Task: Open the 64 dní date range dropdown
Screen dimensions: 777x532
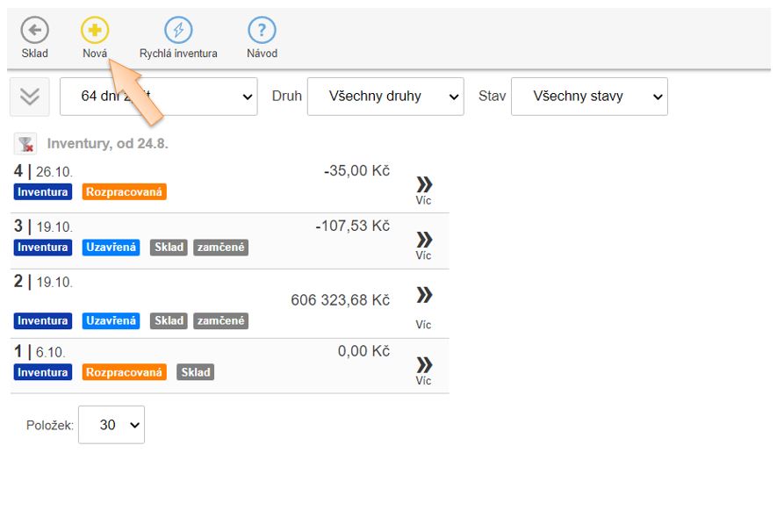Action: pyautogui.click(x=159, y=97)
